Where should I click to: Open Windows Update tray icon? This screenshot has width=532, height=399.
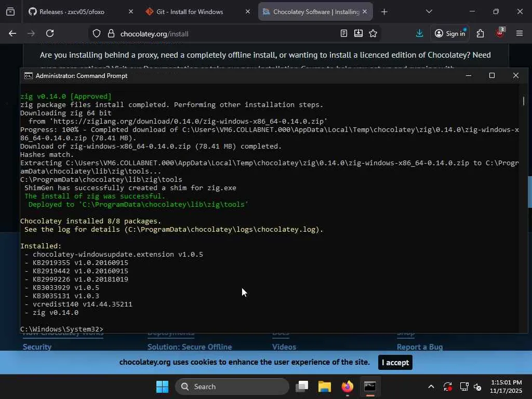(x=447, y=387)
